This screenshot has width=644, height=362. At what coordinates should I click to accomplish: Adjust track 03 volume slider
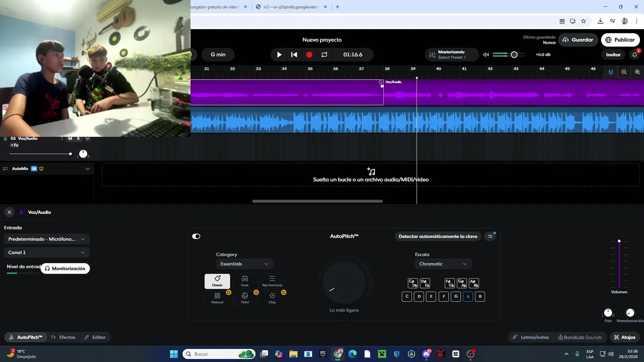coord(70,154)
